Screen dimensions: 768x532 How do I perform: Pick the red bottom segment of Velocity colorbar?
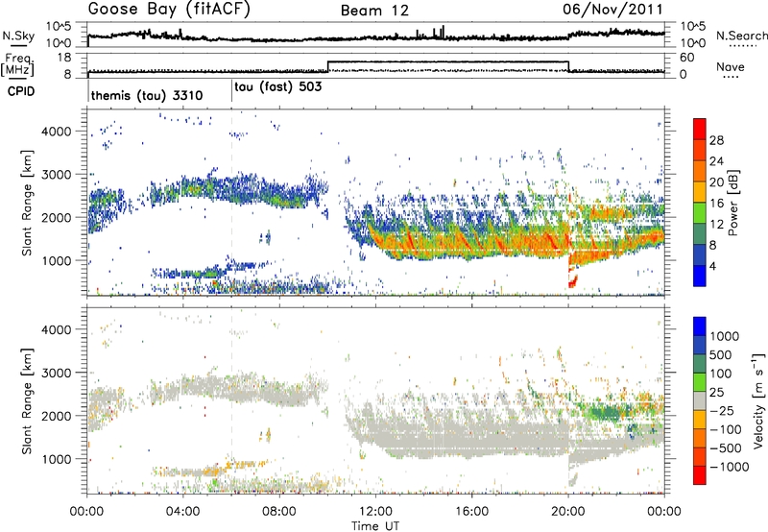[x=700, y=475]
